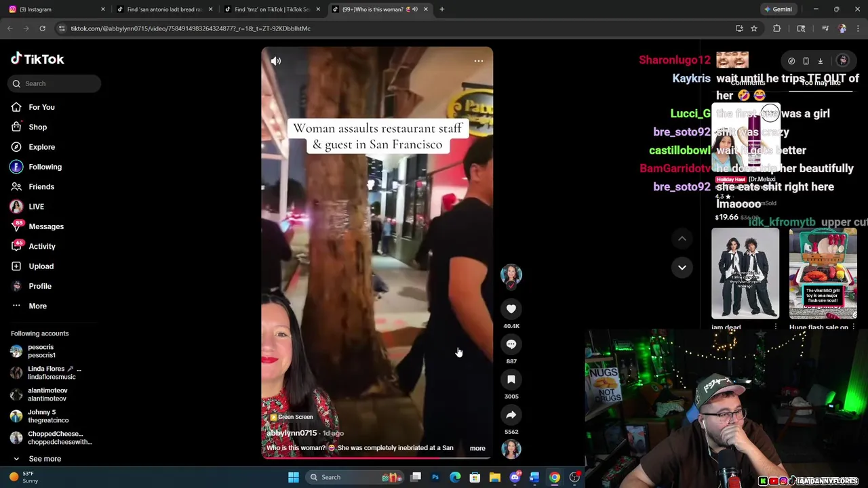Bookmark the video to favorites
Screen dimensions: 868x488
pyautogui.click(x=511, y=380)
